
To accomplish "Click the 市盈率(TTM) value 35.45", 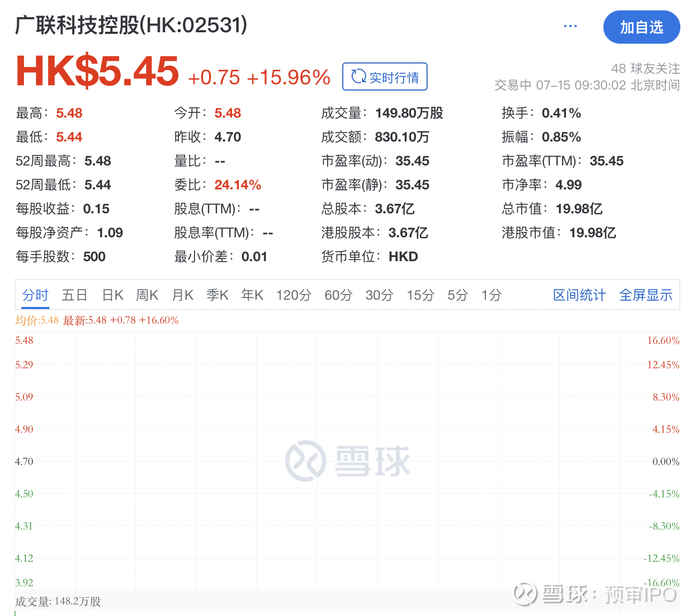I will [x=606, y=161].
